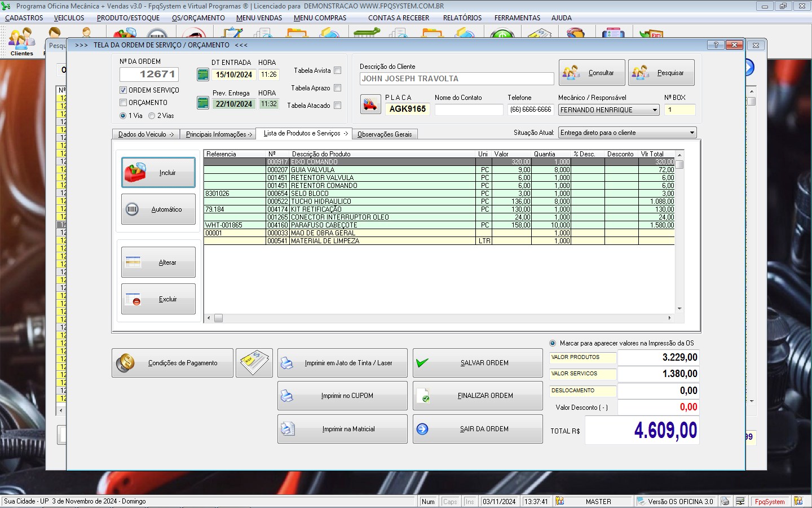Select the 1 Via radio option
This screenshot has height=508, width=812.
pos(123,116)
